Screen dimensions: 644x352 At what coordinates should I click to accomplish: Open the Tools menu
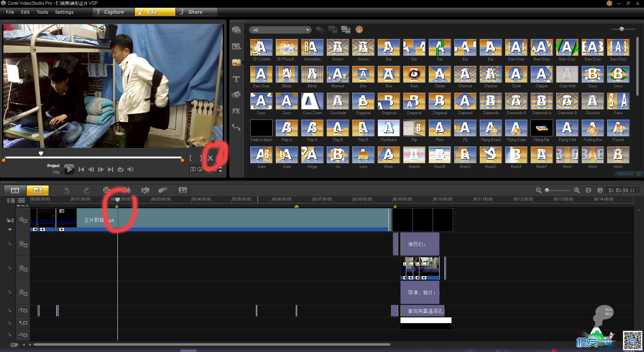(42, 12)
